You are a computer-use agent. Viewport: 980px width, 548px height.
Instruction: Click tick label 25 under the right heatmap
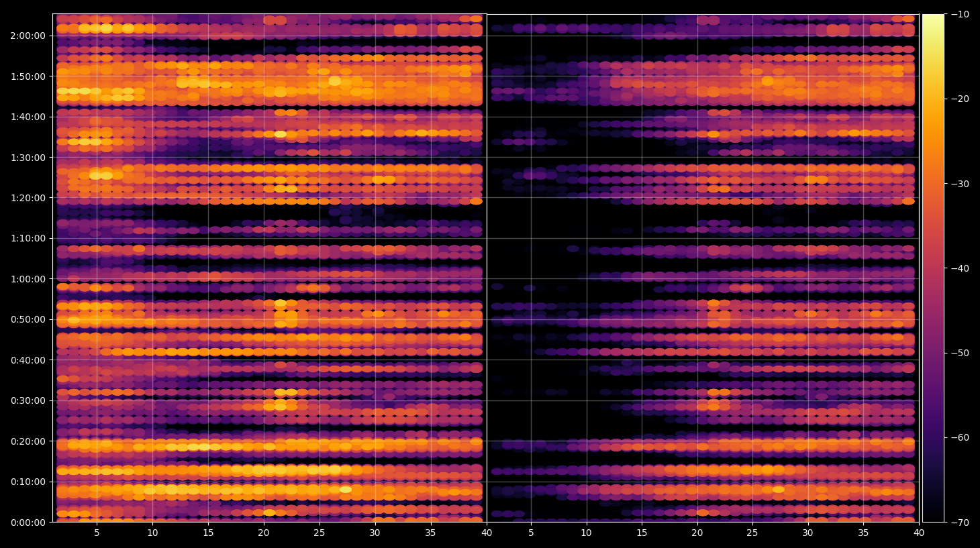click(752, 533)
